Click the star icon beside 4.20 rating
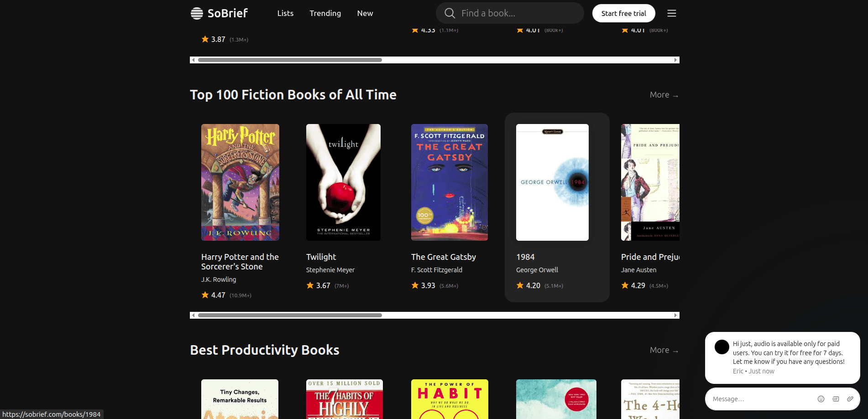Screen dimensions: 868x419 520,285
